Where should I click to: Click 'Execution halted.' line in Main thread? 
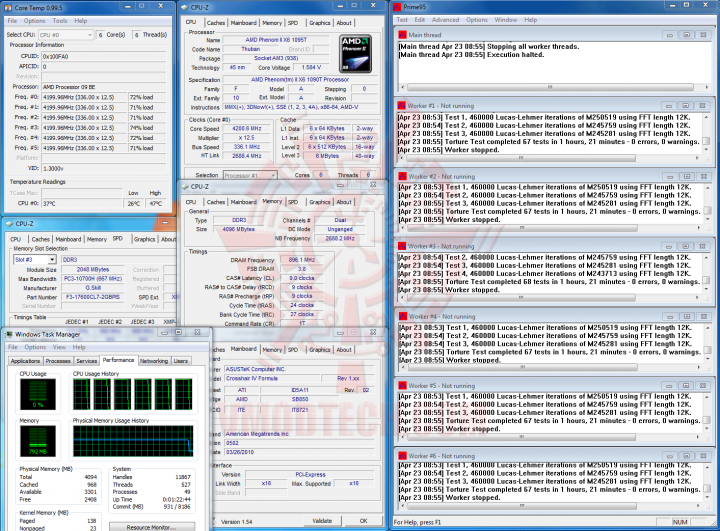(515, 55)
